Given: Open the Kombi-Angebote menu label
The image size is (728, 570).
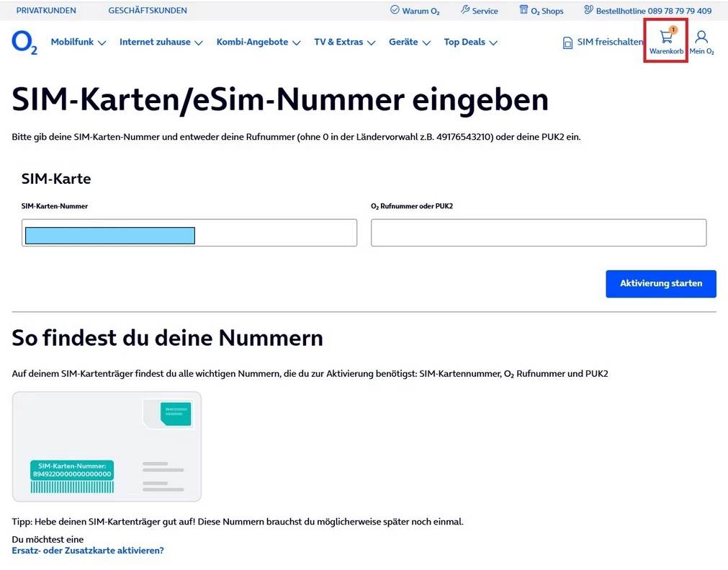Looking at the screenshot, I should point(252,42).
